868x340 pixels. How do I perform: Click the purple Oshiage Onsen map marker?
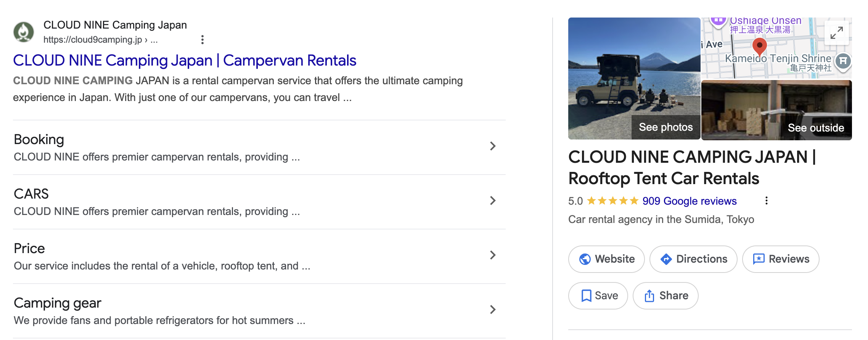tap(719, 21)
